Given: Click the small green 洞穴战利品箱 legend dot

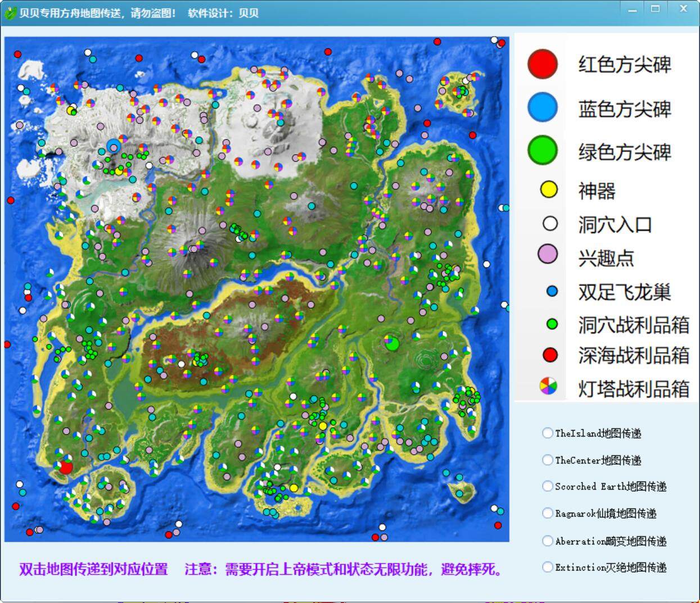Looking at the screenshot, I should click(552, 324).
